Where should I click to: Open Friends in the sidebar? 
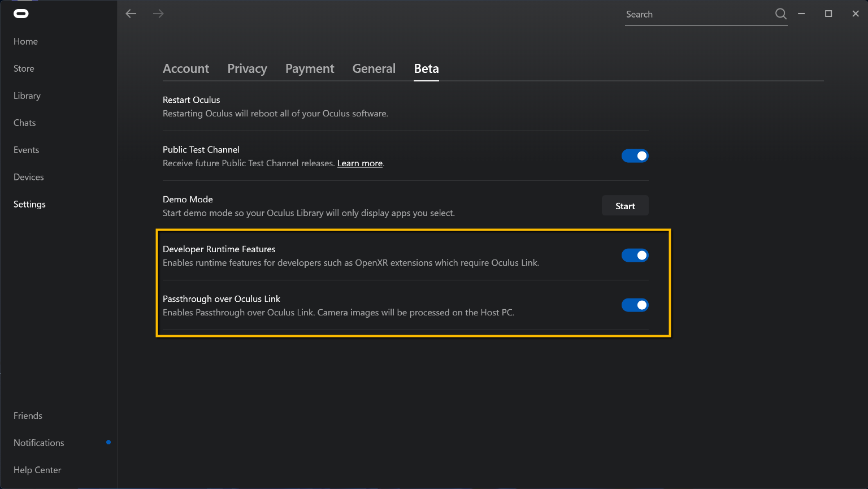[28, 416]
